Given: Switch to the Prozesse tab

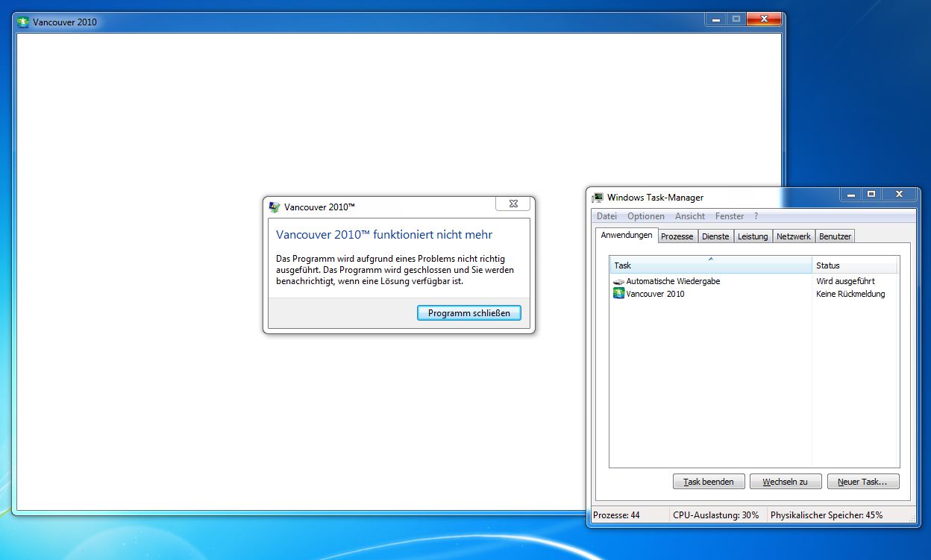Looking at the screenshot, I should coord(677,236).
